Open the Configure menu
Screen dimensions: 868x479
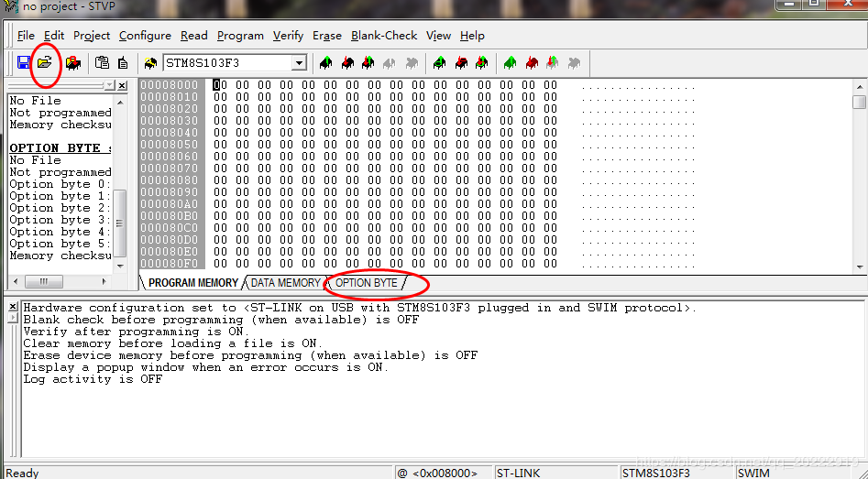tap(145, 36)
